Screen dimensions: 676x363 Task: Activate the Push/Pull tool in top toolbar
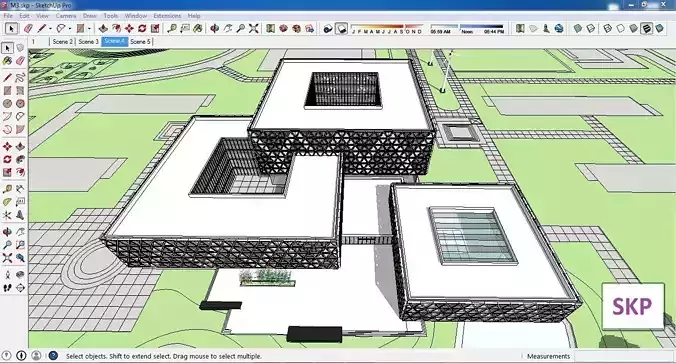coord(103,29)
